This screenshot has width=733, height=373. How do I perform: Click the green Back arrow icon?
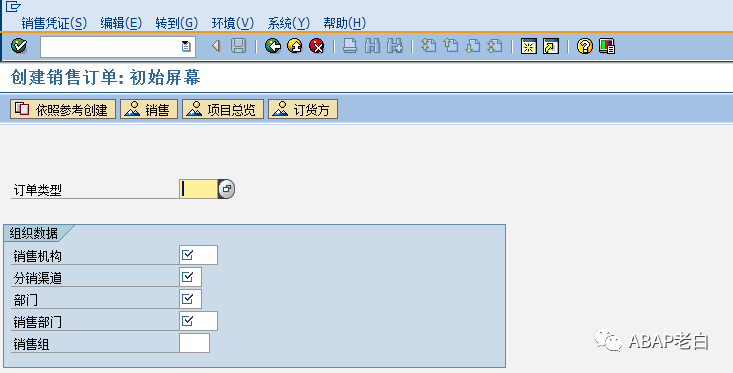273,46
